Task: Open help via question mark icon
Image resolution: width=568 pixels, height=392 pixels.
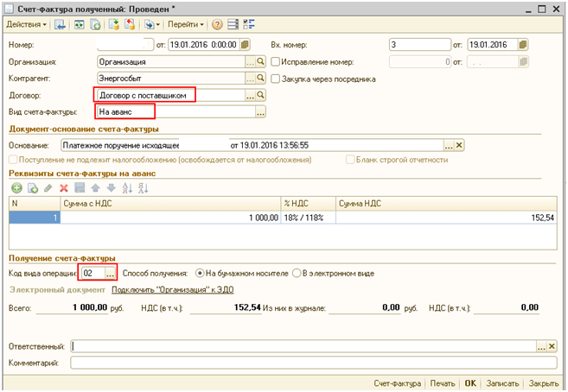Action: point(217,24)
